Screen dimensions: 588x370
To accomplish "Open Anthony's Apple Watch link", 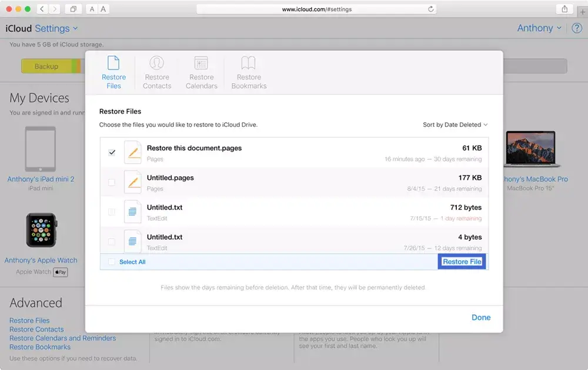I will tap(41, 260).
